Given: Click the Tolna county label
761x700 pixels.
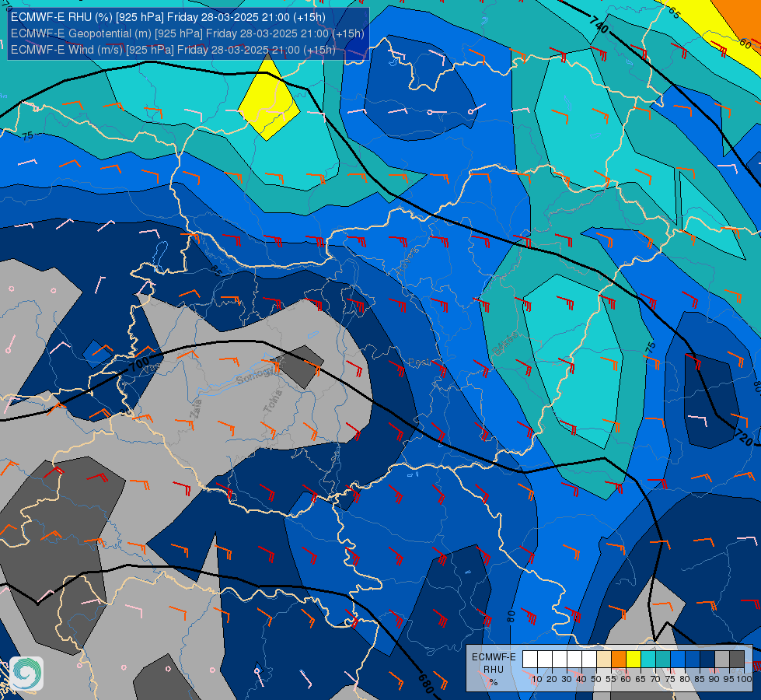Looking at the screenshot, I should pyautogui.click(x=273, y=402).
